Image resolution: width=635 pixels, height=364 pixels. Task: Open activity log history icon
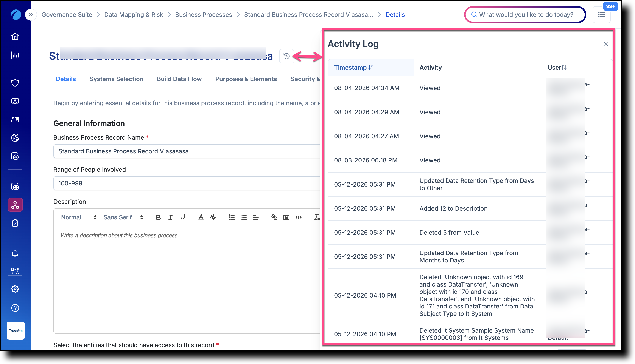click(286, 56)
